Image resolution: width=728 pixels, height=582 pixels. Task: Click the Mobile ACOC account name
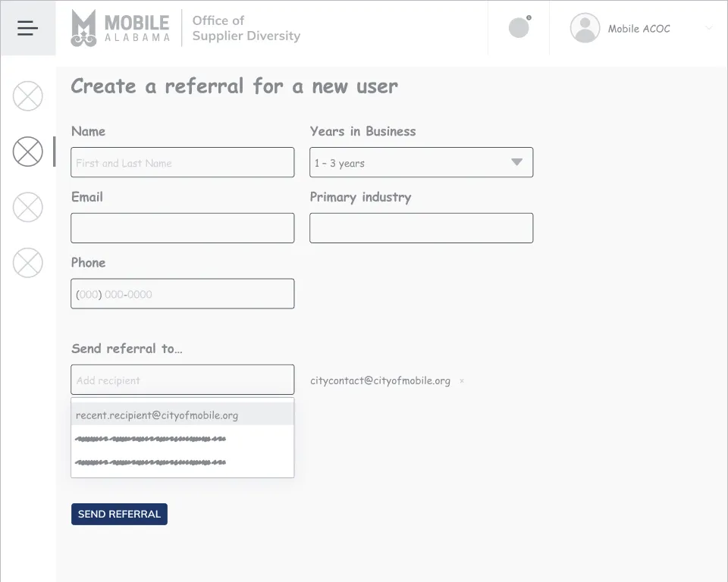639,28
